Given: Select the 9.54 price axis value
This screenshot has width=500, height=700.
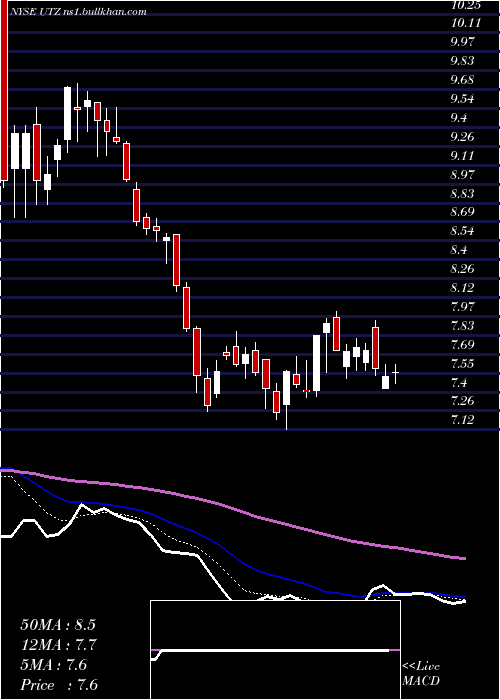Looking at the screenshot, I should click(x=464, y=99).
